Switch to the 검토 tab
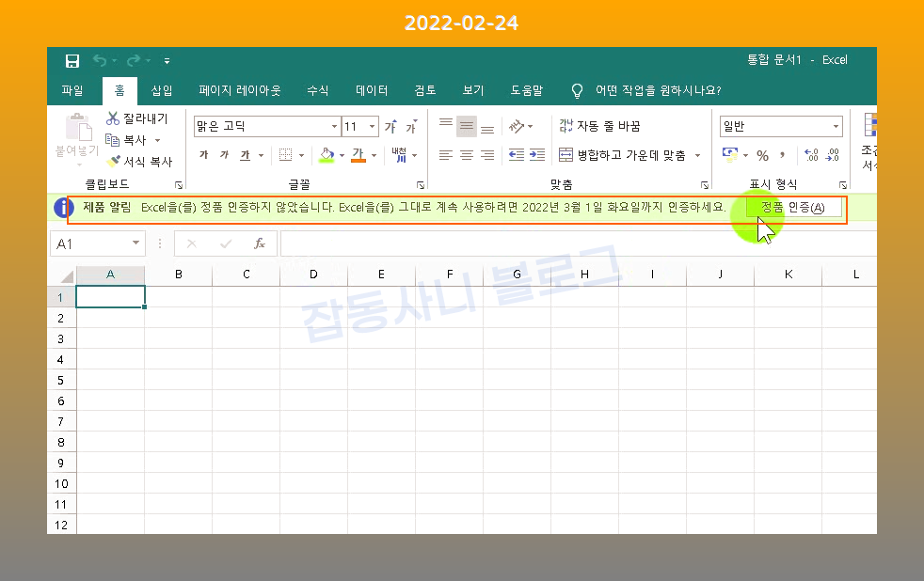This screenshot has width=924, height=581. coord(425,90)
